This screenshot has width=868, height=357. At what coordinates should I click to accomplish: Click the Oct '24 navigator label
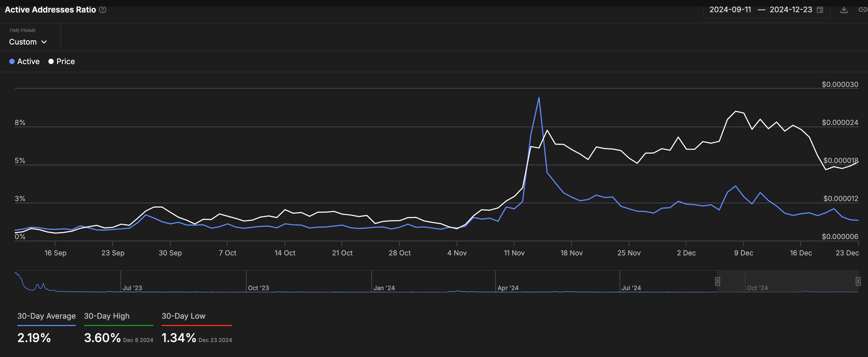tap(757, 288)
